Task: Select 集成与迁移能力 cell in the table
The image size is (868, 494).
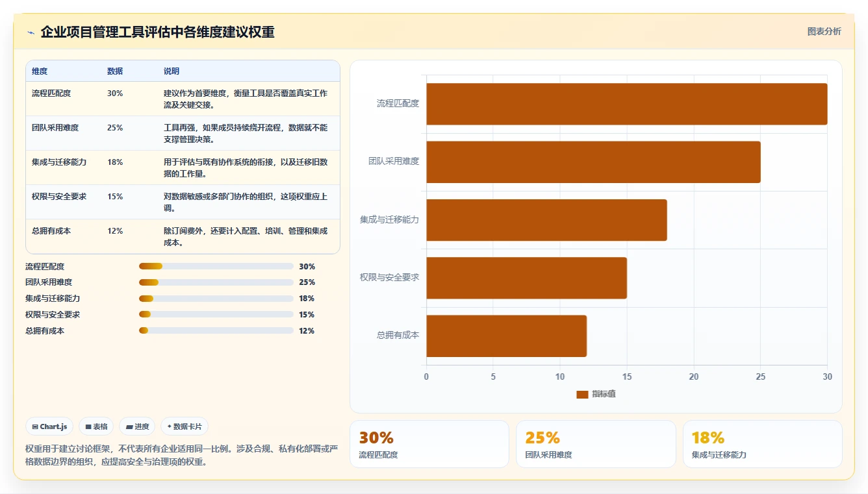Action: pos(59,162)
